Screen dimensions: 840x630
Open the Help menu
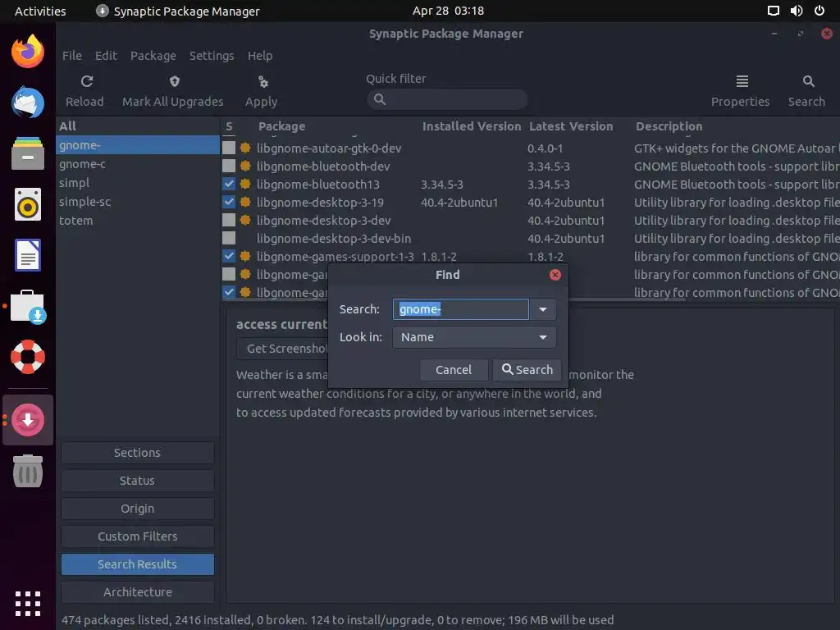(260, 56)
